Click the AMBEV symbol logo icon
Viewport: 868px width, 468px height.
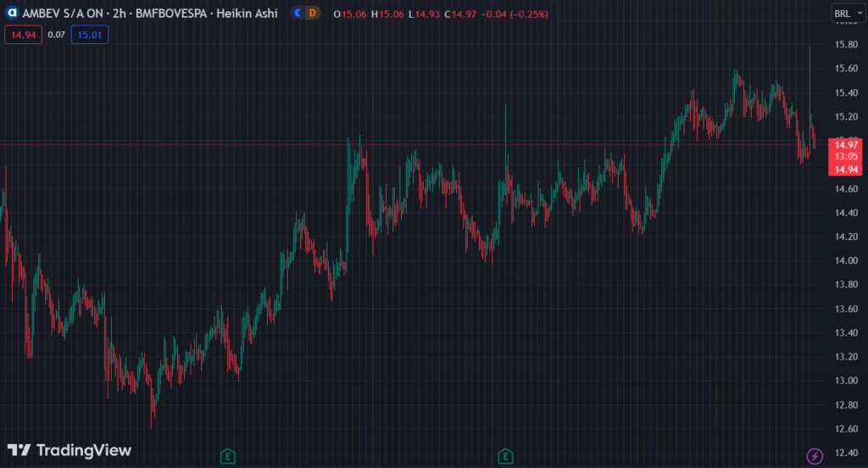(x=12, y=13)
